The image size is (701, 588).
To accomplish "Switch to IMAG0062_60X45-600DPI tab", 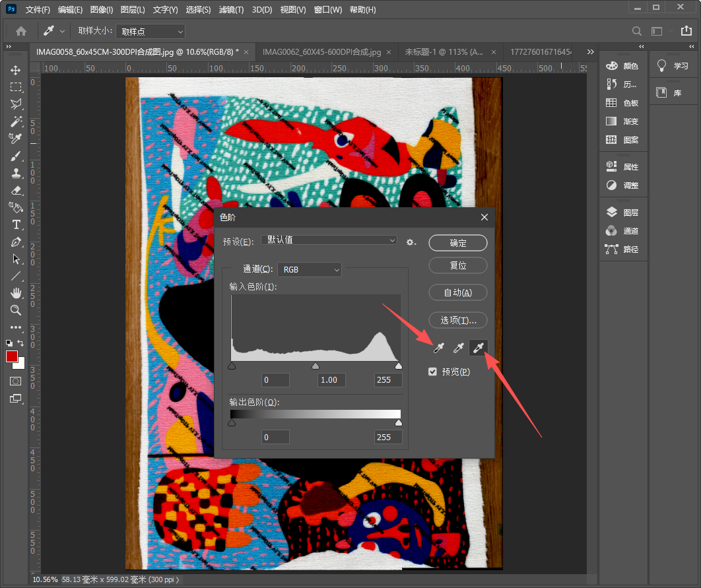I will click(321, 52).
